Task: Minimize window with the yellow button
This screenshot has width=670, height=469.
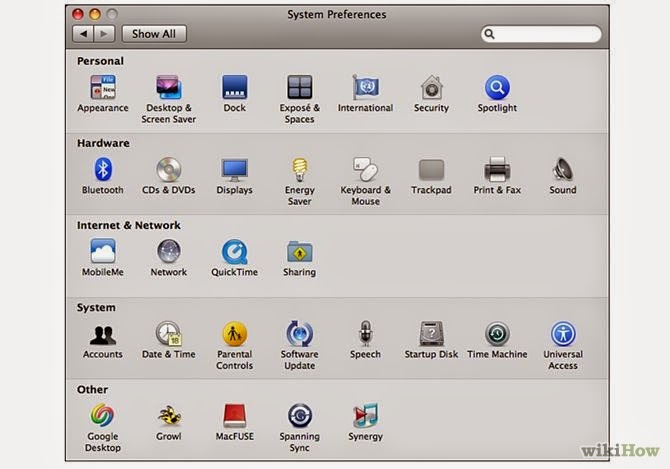Action: 95,14
